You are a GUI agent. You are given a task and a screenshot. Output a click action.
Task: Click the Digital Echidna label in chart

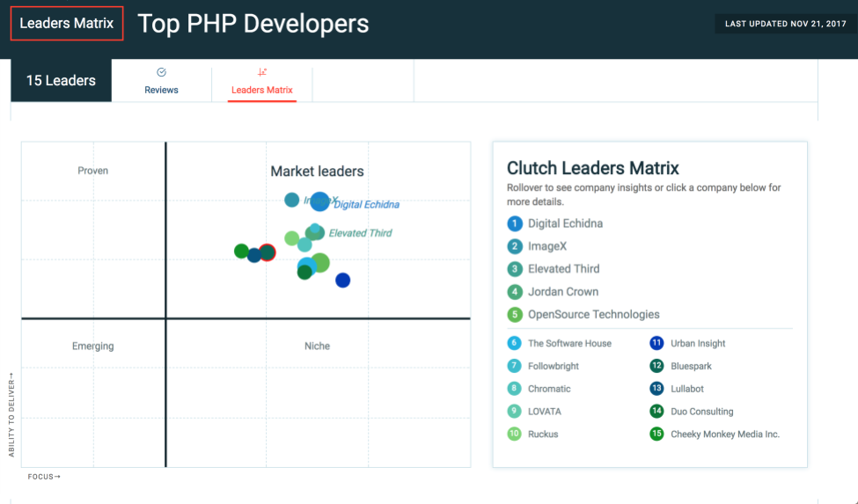click(x=367, y=204)
